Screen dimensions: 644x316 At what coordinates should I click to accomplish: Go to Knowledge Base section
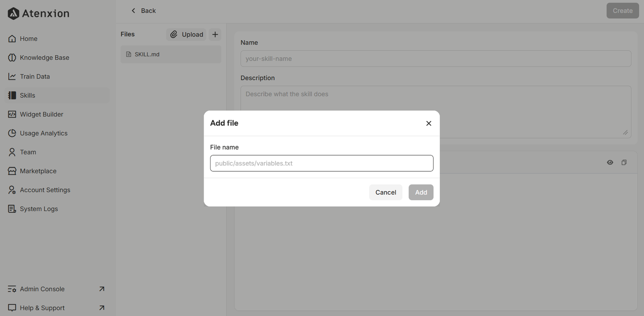coord(58,58)
